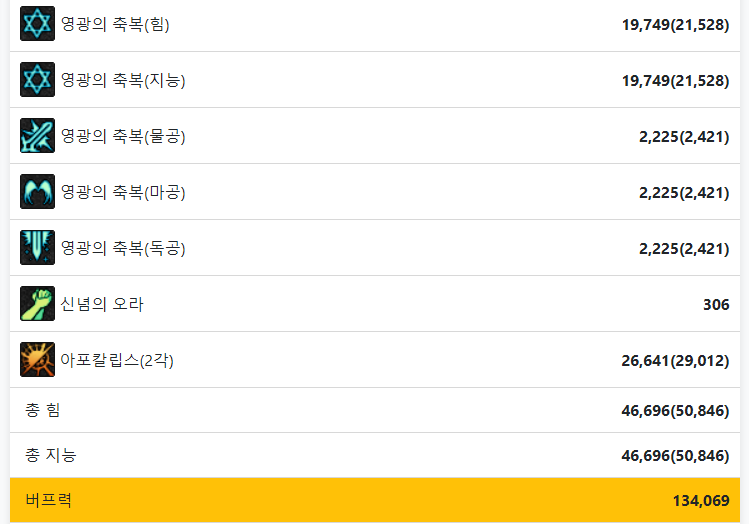Click the 신념의 오라 green fist icon
The height and width of the screenshot is (524, 749).
[37, 303]
